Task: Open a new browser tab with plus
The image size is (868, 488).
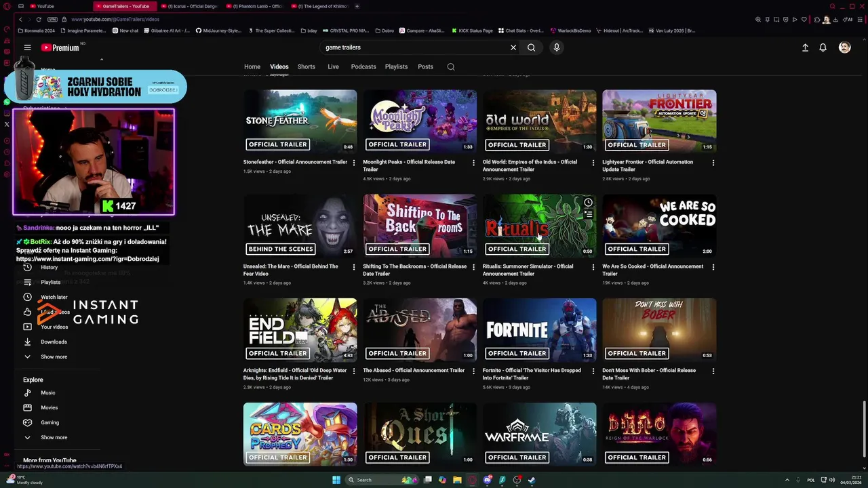Action: (x=357, y=6)
